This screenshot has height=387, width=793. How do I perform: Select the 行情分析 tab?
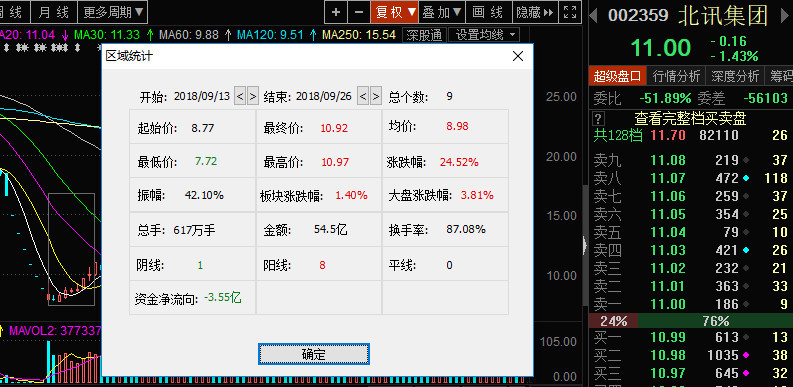(676, 76)
